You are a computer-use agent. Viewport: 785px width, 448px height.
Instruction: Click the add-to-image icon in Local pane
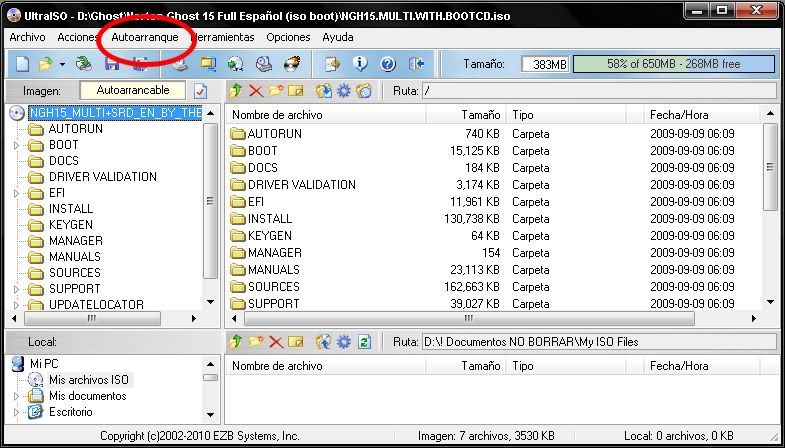click(324, 342)
